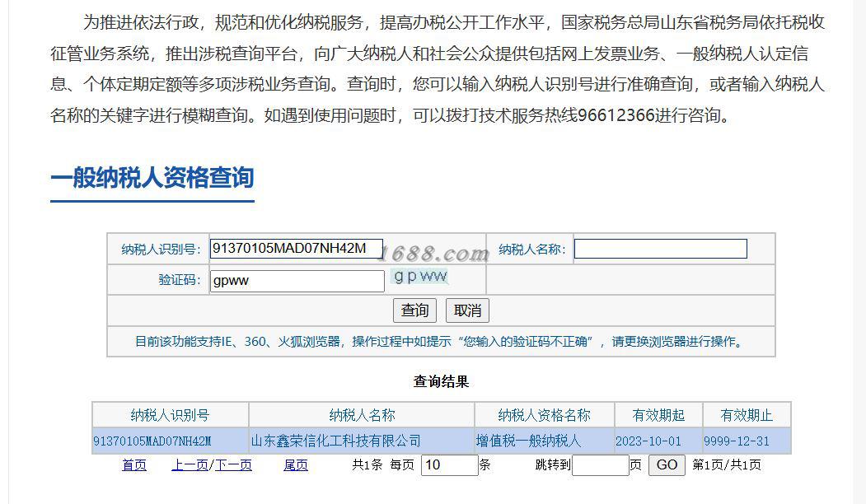Go to 首页 pagination link
The width and height of the screenshot is (866, 504).
tap(134, 465)
